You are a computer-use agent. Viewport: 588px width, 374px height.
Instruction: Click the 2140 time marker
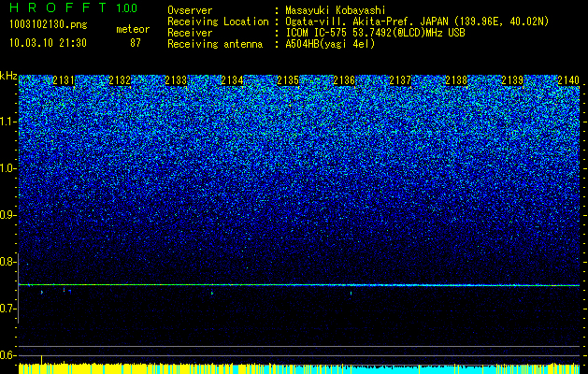click(x=568, y=80)
